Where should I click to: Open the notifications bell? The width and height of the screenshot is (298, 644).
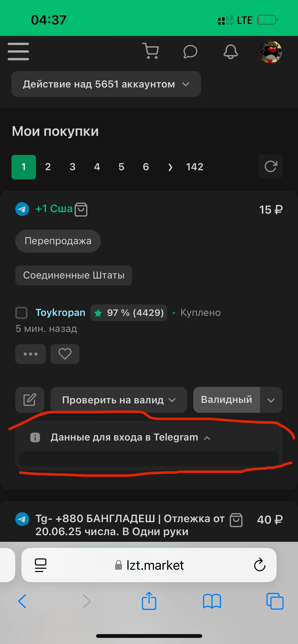click(231, 52)
